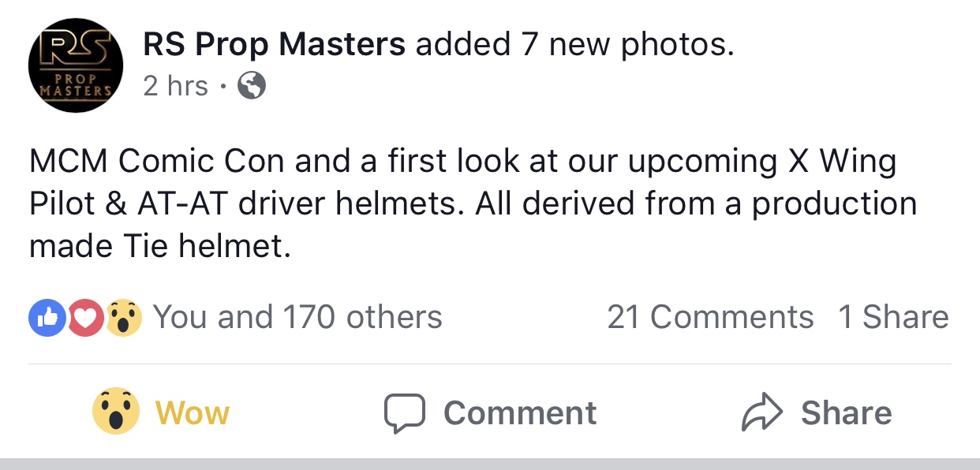Click the 'made Tie helmet.' line of the post

point(160,247)
